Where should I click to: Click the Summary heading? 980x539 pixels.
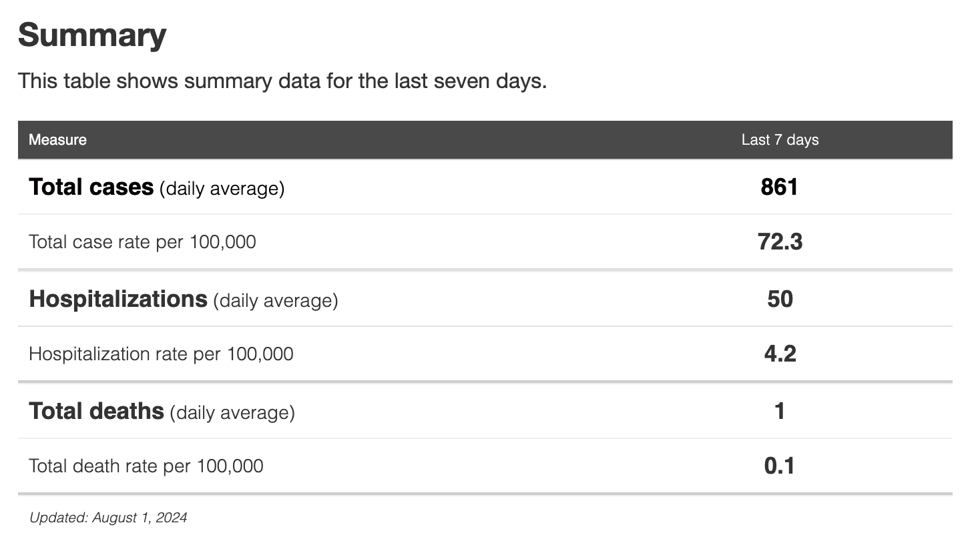(92, 35)
